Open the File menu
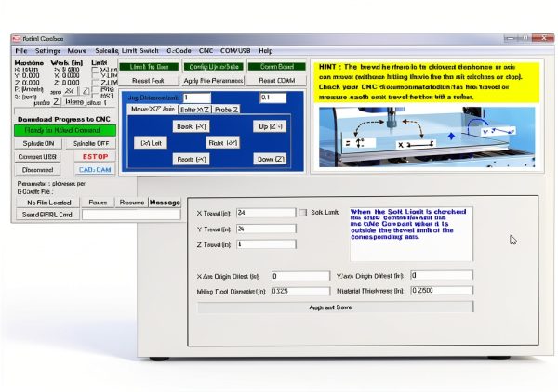 (x=21, y=51)
